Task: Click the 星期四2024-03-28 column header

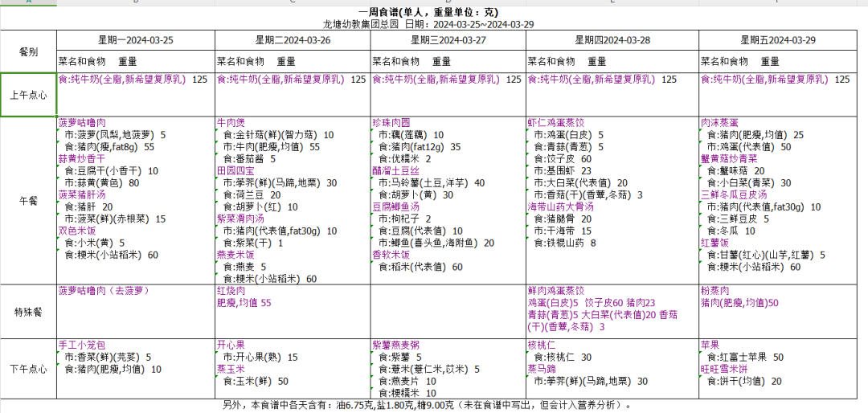Action: pyautogui.click(x=612, y=40)
